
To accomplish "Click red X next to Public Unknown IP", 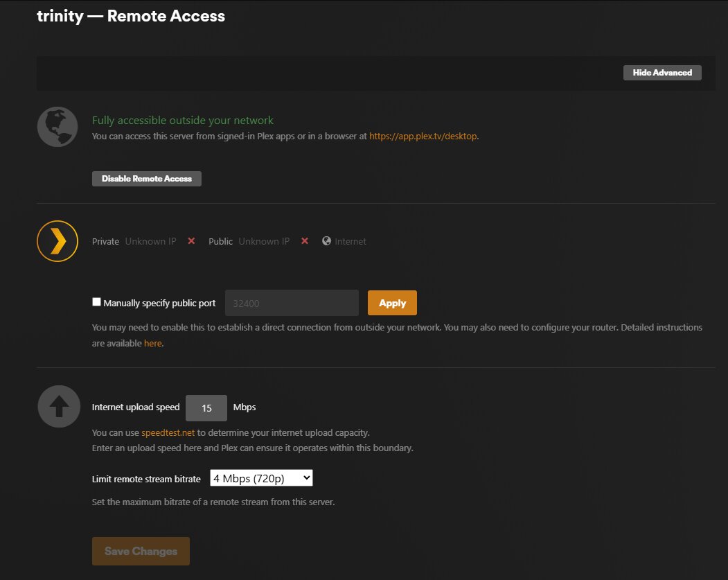I will [x=304, y=241].
